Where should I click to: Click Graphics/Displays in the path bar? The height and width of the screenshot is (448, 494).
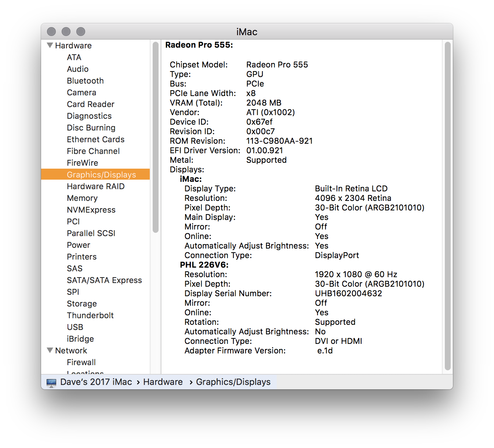pyautogui.click(x=233, y=382)
